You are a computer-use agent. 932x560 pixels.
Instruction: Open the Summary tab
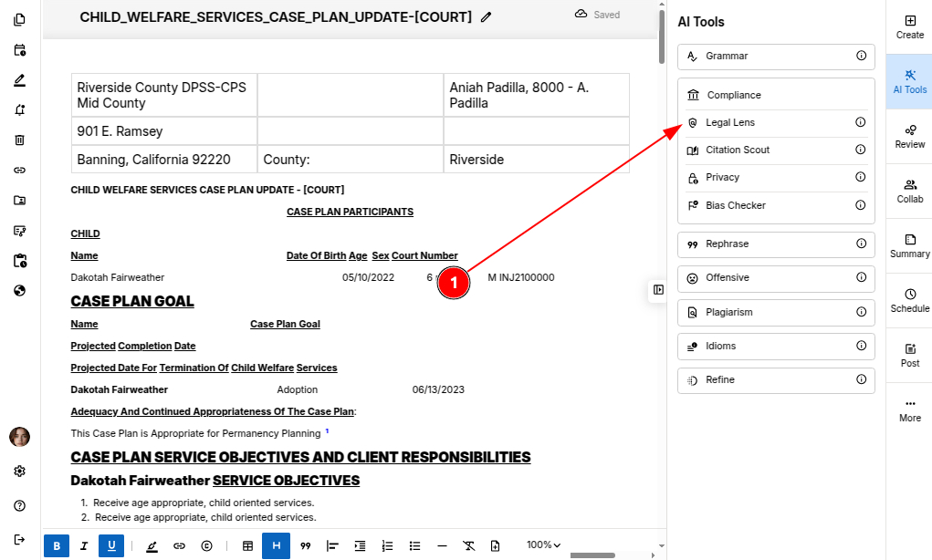909,245
